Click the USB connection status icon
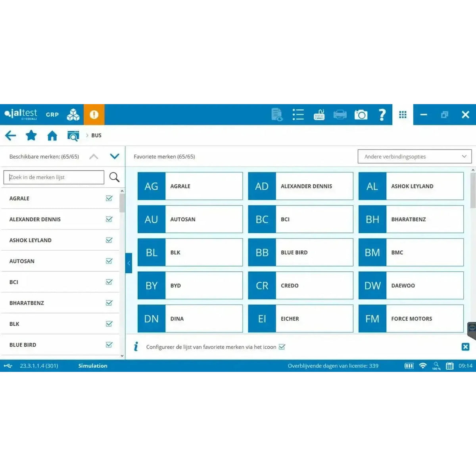The image size is (476, 476). [8, 366]
